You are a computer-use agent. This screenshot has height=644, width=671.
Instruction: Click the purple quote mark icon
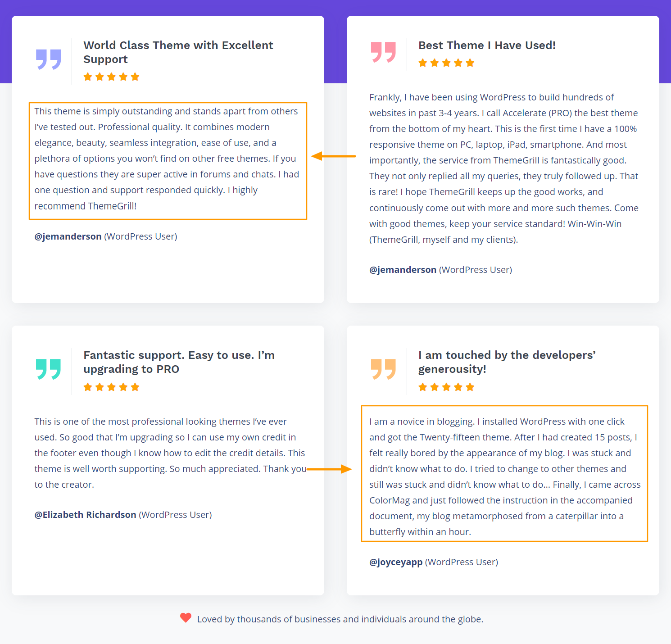pos(48,59)
